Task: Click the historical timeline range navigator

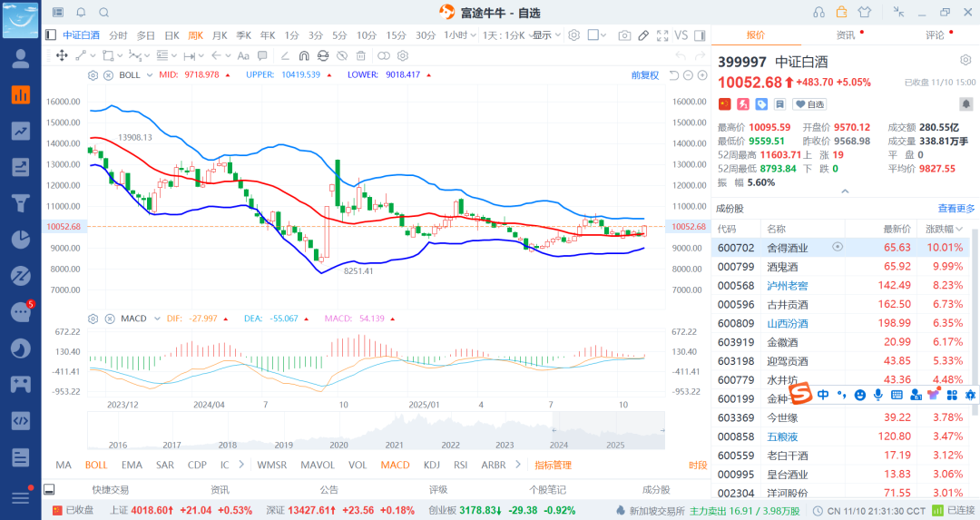Action: 375,432
